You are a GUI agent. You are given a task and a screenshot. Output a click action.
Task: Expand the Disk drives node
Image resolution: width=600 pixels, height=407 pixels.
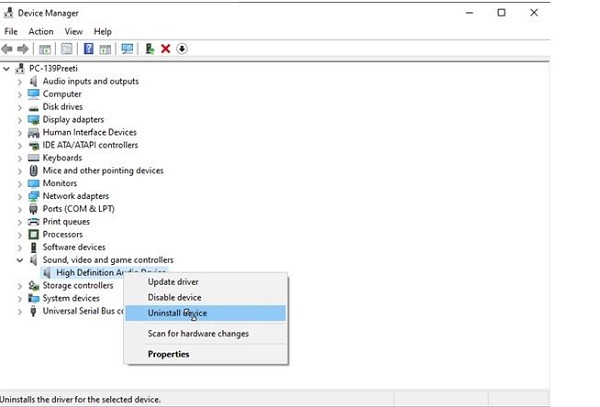[x=20, y=107]
